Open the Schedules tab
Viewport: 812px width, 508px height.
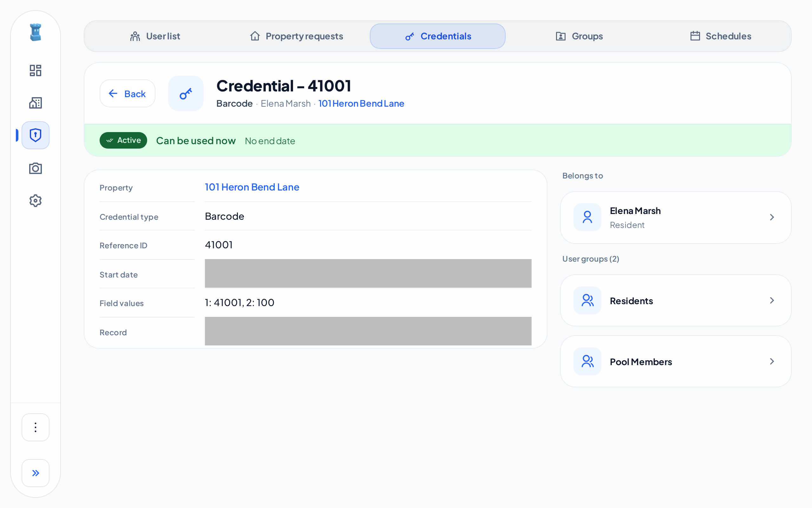[x=721, y=36]
